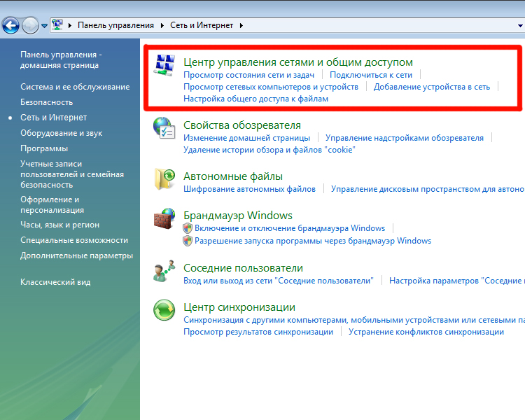Click the Back navigation arrow button

point(10,25)
